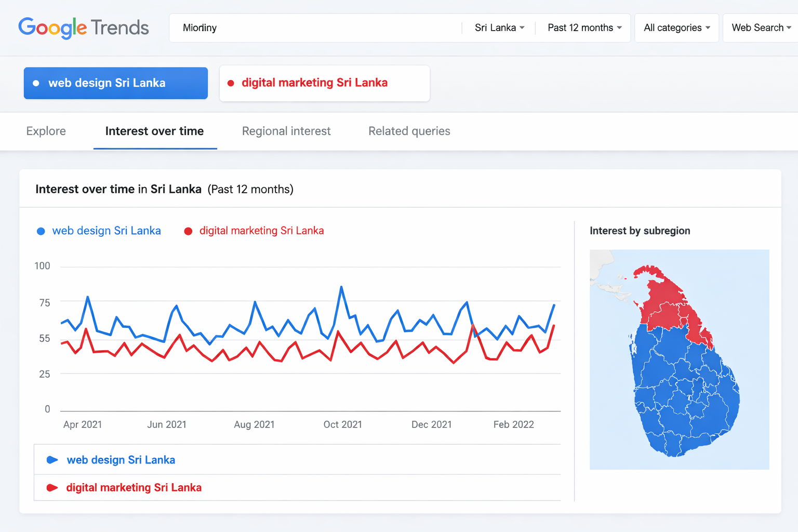
Task: Open digital marketing Sri Lanka link below chart
Action: [x=134, y=488]
